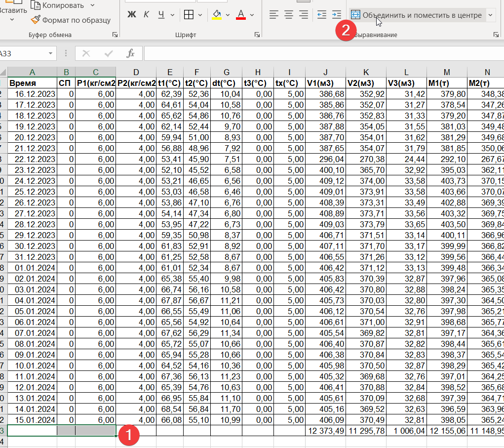Image resolution: width=504 pixels, height=448 pixels.
Task: Click the Insert Function fx icon
Action: (130, 53)
